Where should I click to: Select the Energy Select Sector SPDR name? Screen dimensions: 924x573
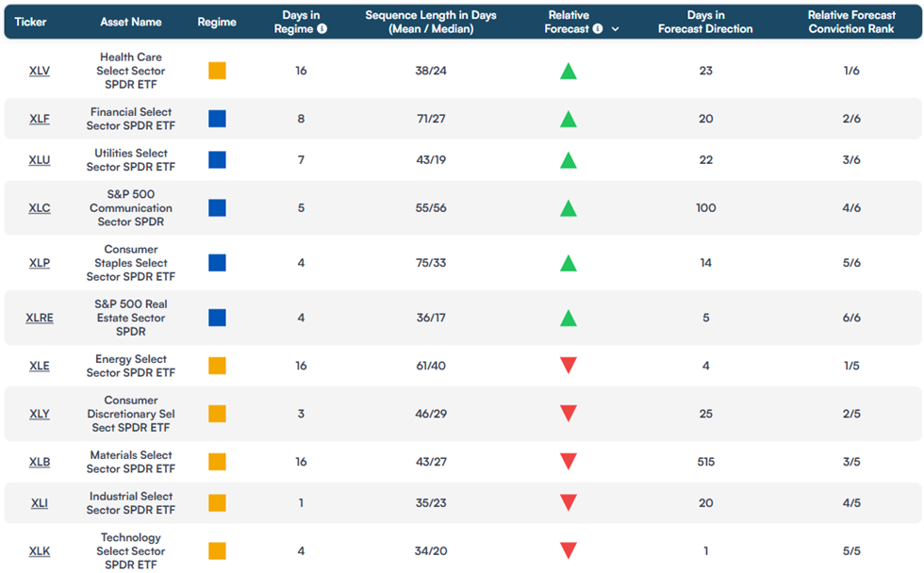(131, 366)
